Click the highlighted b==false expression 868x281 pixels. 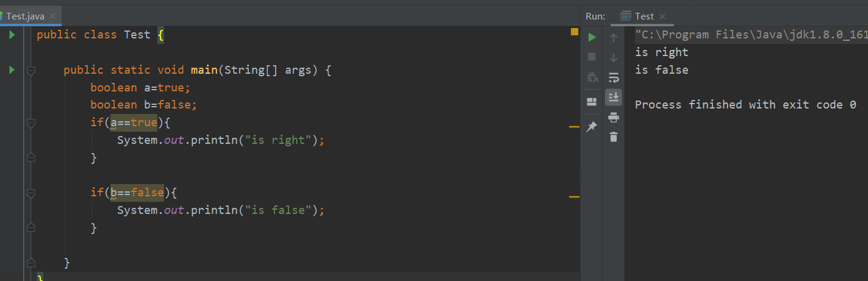point(137,193)
